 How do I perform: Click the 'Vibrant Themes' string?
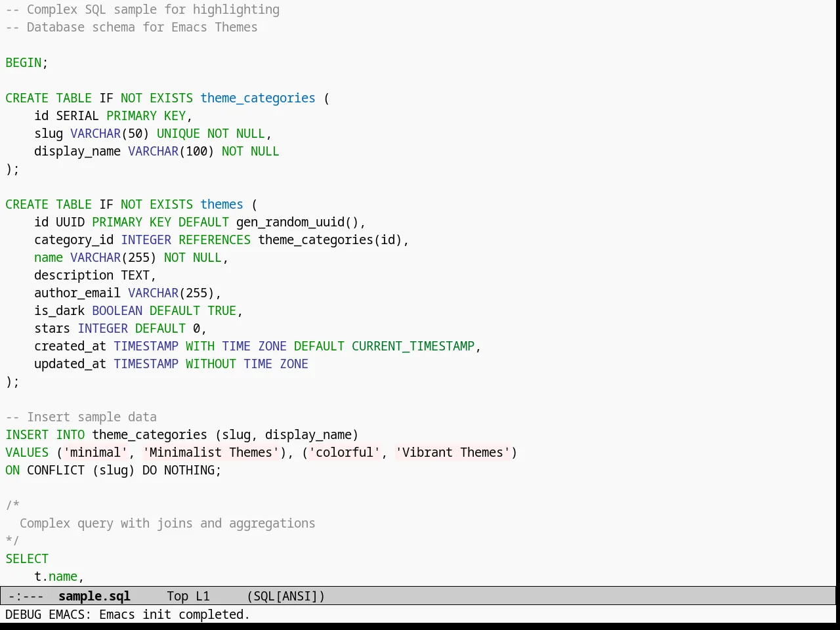coord(453,452)
